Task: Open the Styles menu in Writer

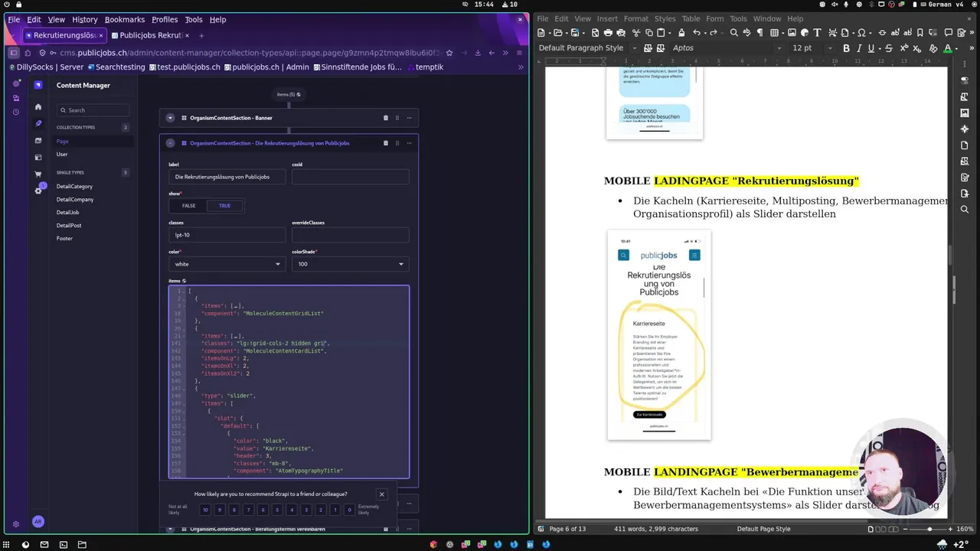Action: tap(665, 19)
